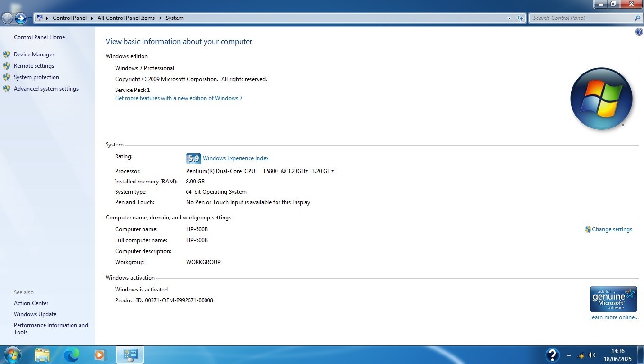Click the Windows logo orb image
The height and width of the screenshot is (364, 644).
tap(601, 99)
